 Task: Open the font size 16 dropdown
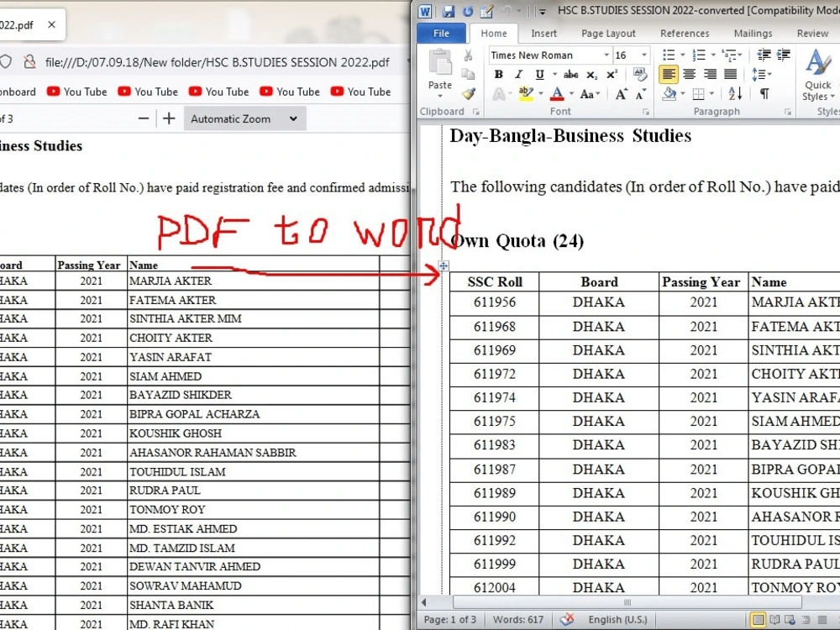(x=644, y=55)
